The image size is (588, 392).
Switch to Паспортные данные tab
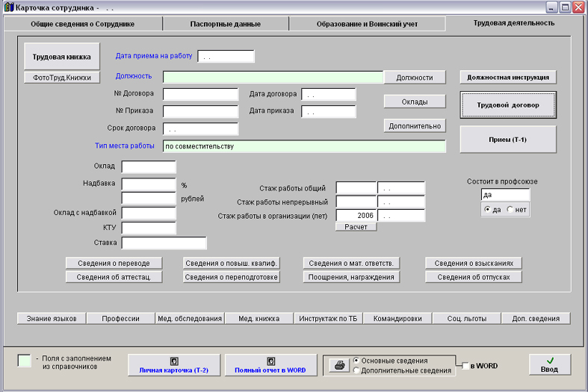225,24
